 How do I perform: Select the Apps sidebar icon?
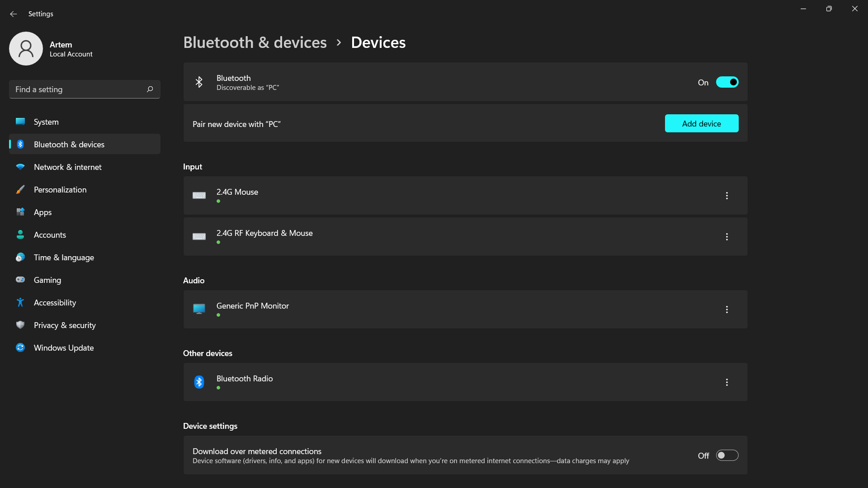(x=20, y=212)
